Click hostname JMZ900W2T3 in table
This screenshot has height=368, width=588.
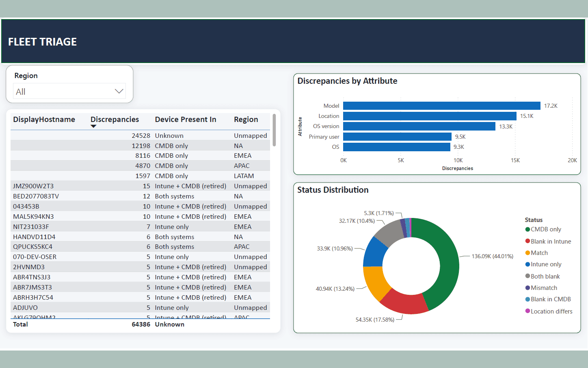coord(33,186)
